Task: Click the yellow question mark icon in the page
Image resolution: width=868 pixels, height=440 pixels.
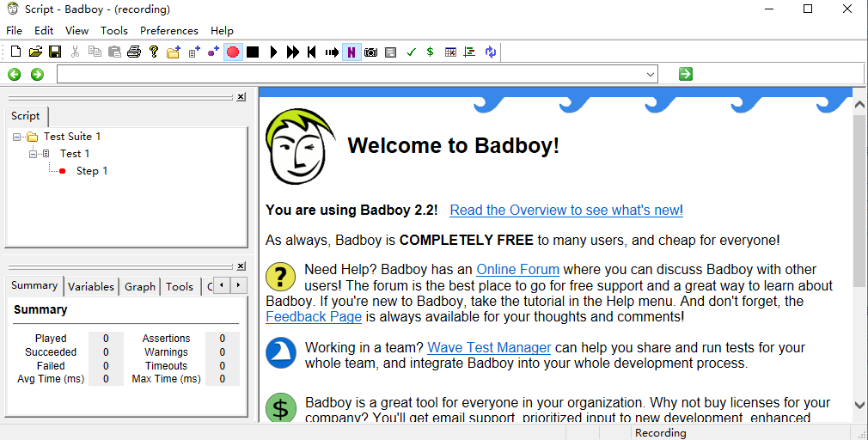Action: tap(281, 276)
